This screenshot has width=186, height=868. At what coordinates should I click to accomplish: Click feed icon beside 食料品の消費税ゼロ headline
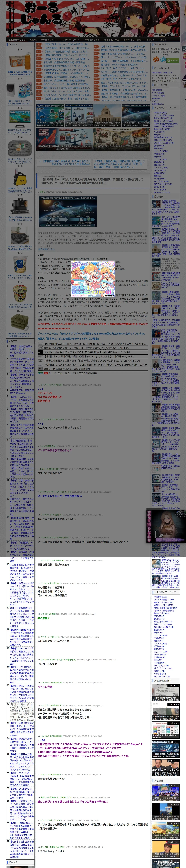[40, 66]
